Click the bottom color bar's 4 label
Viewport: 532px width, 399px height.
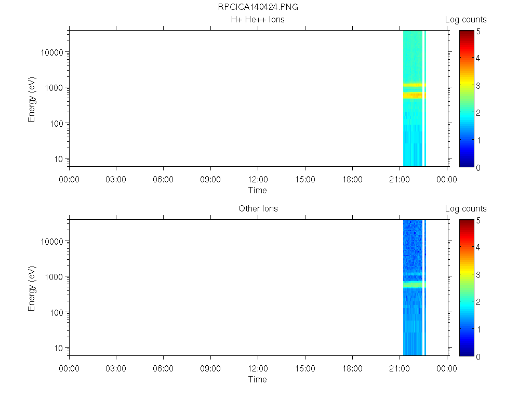478,247
